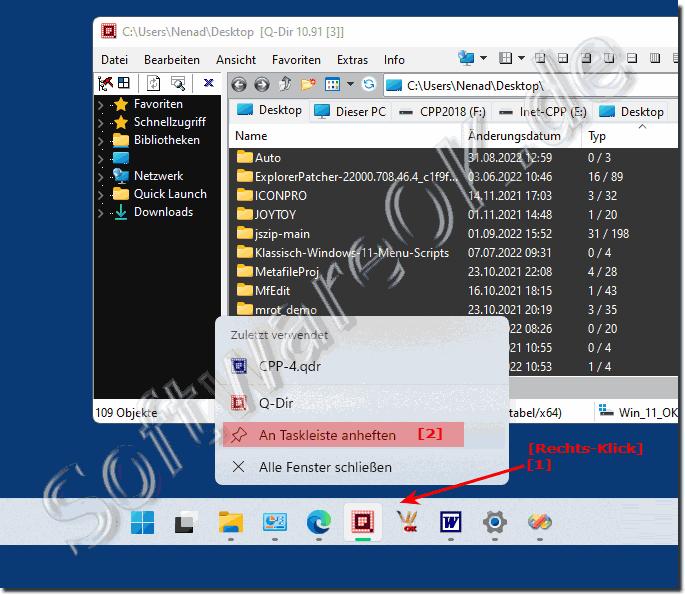
Task: Open the view mode dropdown arrow
Action: pyautogui.click(x=350, y=84)
